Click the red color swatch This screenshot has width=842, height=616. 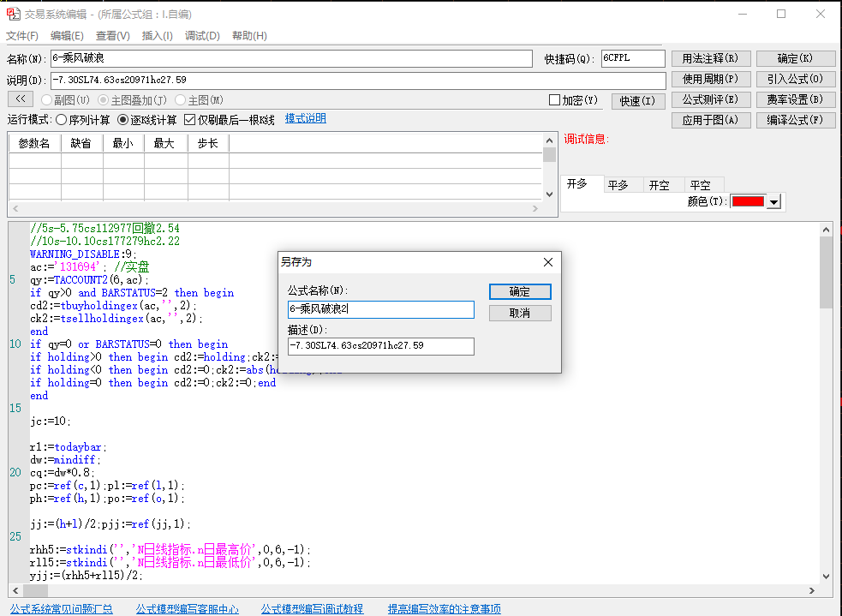(x=748, y=201)
